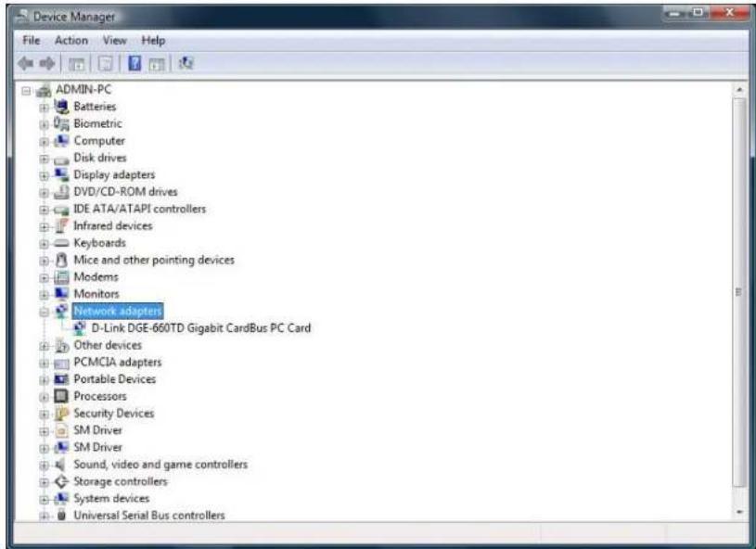
Task: Collapse the Network adapters category
Action: (44, 312)
